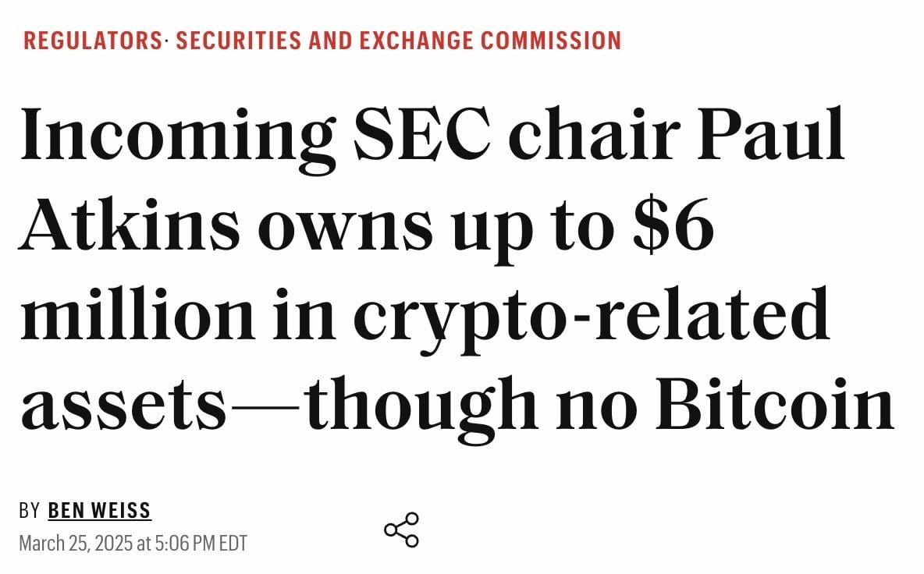Viewport: 924px width, 574px height.
Task: Click the word "Paul" in the headline
Action: point(771,134)
